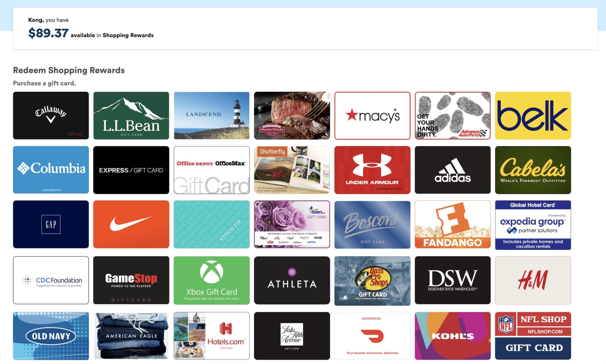The image size is (606, 364).
Task: Click the CDC Foundation card
Action: (51, 280)
